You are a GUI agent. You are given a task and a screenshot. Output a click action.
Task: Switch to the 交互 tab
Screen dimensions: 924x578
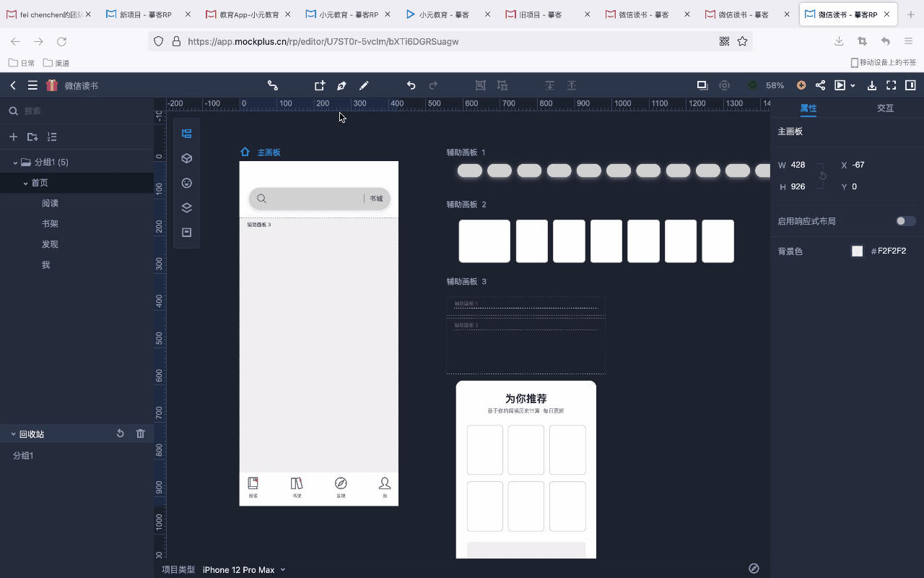tap(885, 108)
